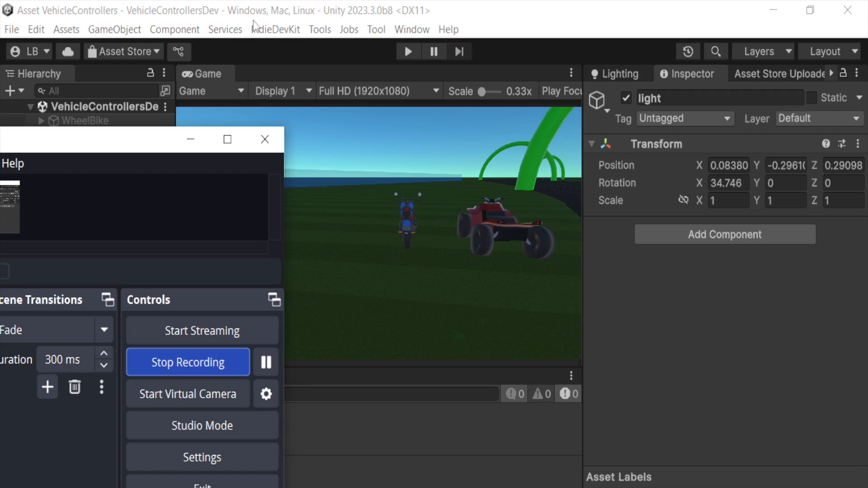868x488 pixels.
Task: Toggle the light object active checkbox
Action: point(626,98)
